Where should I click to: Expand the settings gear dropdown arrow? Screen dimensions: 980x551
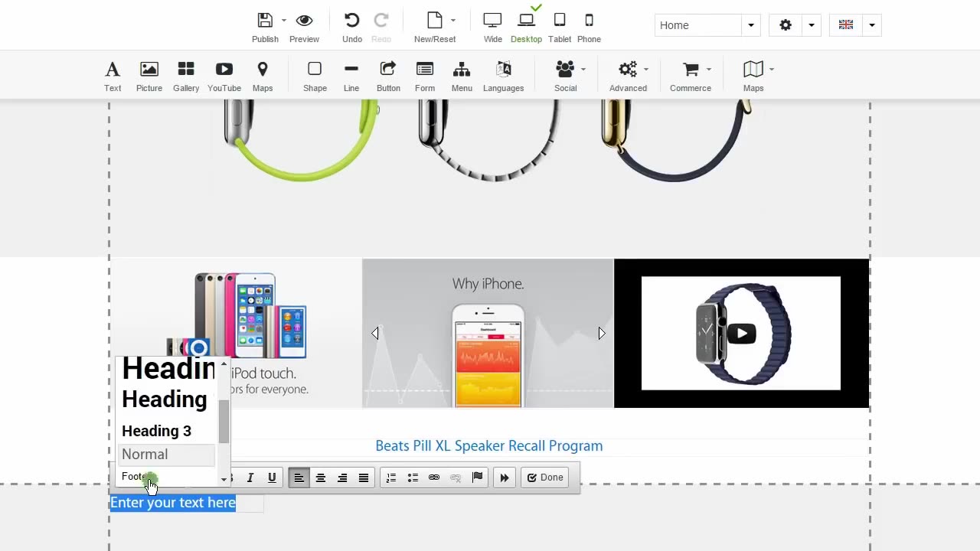pos(812,25)
